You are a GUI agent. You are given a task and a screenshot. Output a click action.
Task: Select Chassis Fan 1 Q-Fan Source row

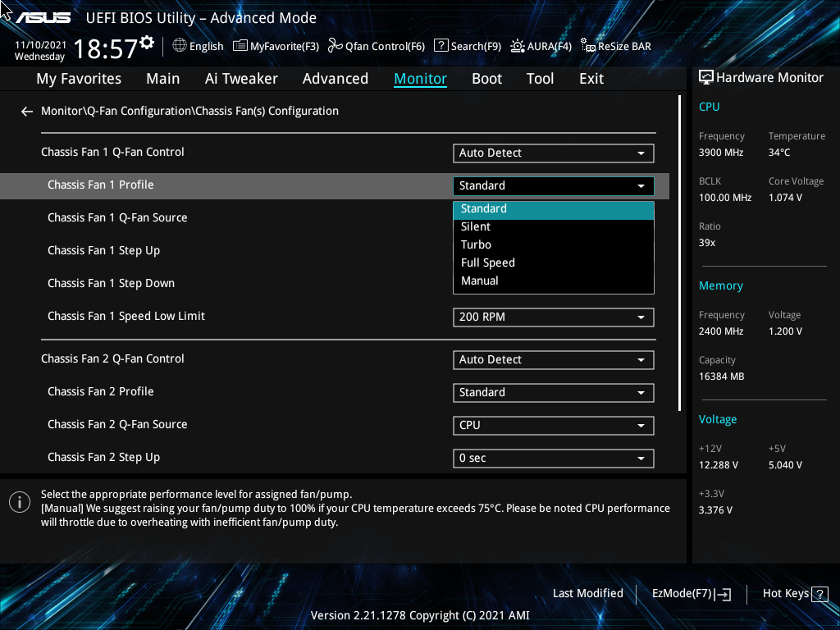[x=117, y=218]
